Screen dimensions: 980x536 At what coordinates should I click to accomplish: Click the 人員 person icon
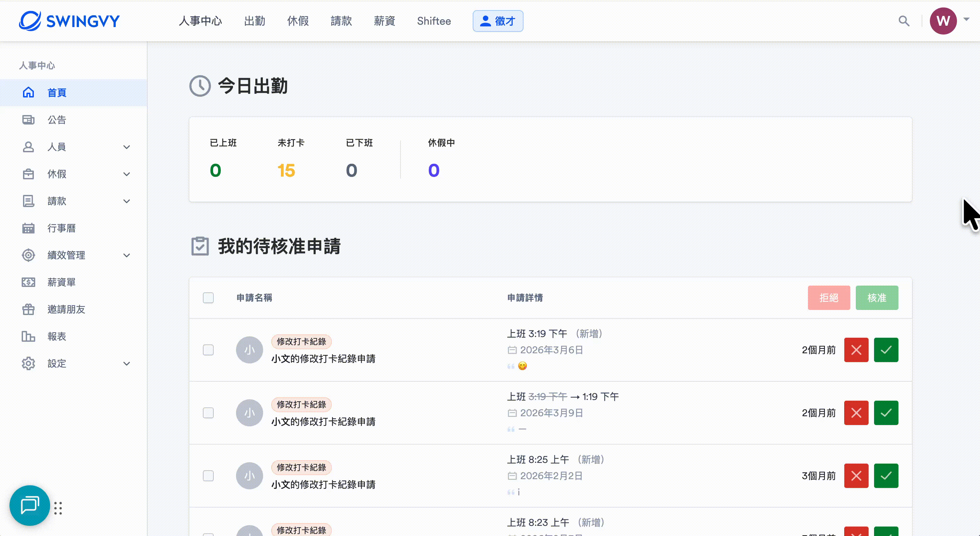28,147
